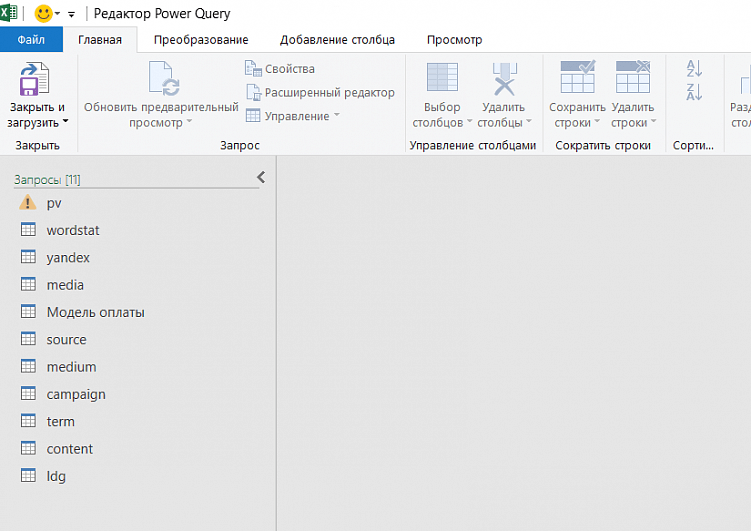Click the Удалить строки icon
Screen dimensions: 751x531
(633, 77)
